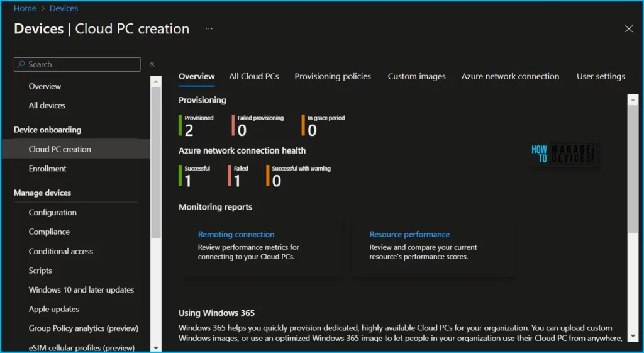Open the Custom images tab
644x353 pixels.
416,76
